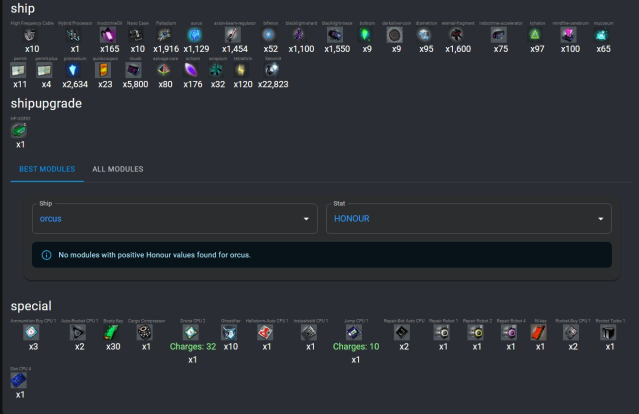Image resolution: width=639 pixels, height=414 pixels.
Task: Select the Best Modules tab
Action: (47, 169)
